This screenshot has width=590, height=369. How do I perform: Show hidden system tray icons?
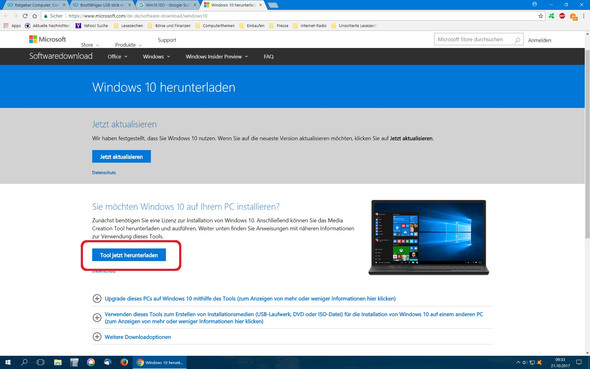pyautogui.click(x=518, y=363)
